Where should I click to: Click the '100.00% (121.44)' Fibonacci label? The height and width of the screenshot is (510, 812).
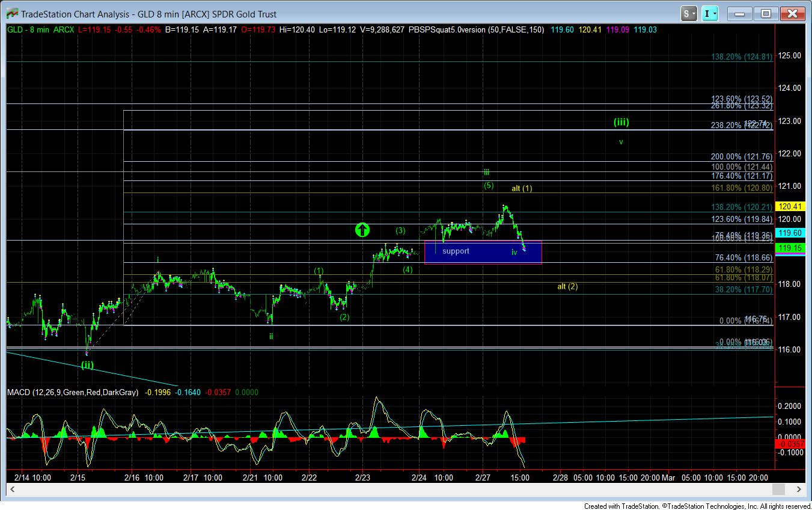coord(741,167)
